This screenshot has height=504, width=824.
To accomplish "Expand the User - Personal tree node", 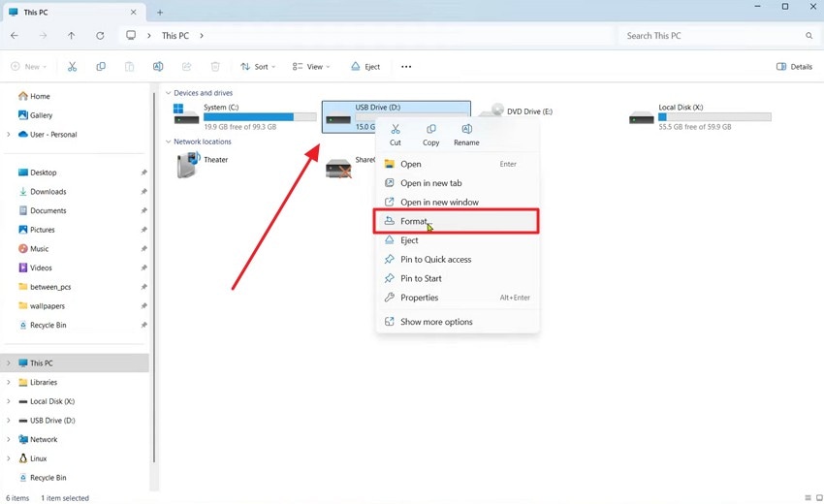I will (9, 135).
